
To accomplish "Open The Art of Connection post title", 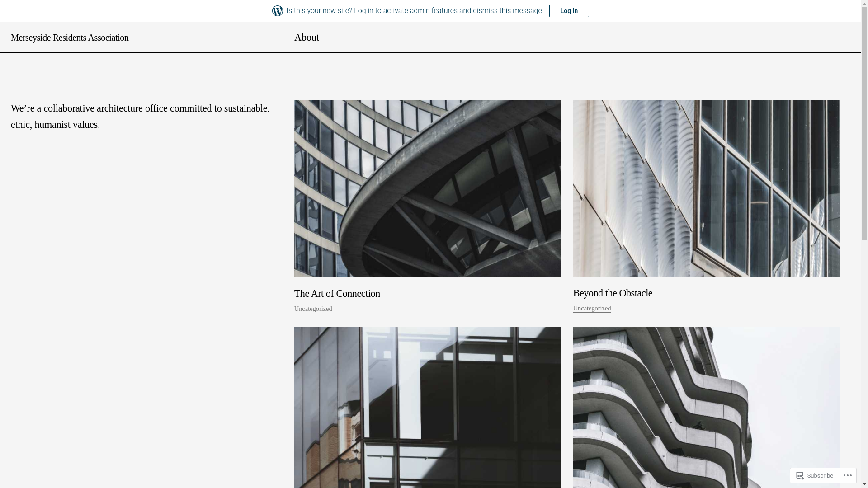I will coord(337,293).
